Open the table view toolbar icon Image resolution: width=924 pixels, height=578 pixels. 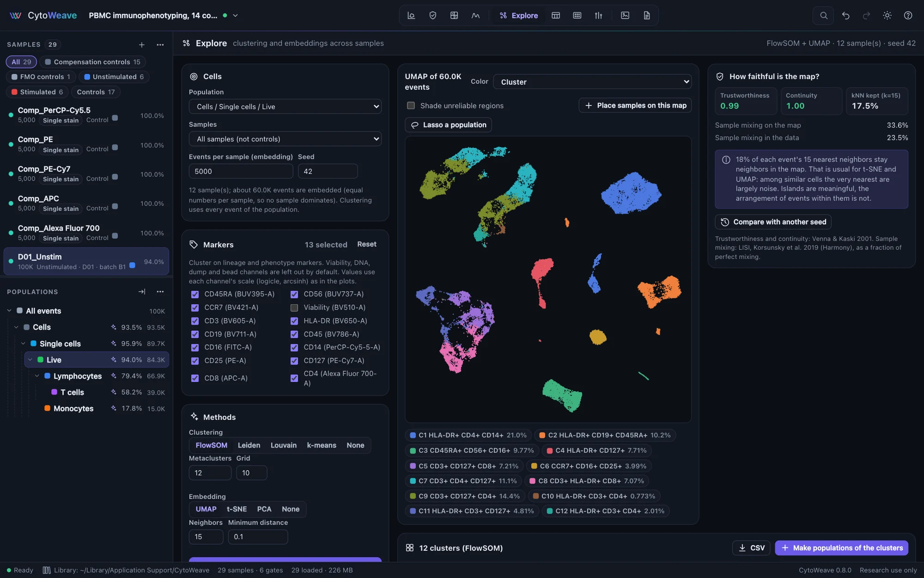point(556,15)
